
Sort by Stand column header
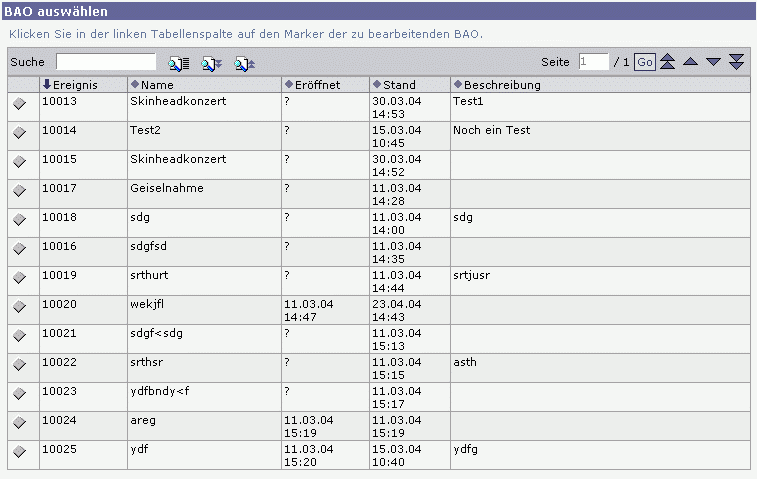click(399, 85)
